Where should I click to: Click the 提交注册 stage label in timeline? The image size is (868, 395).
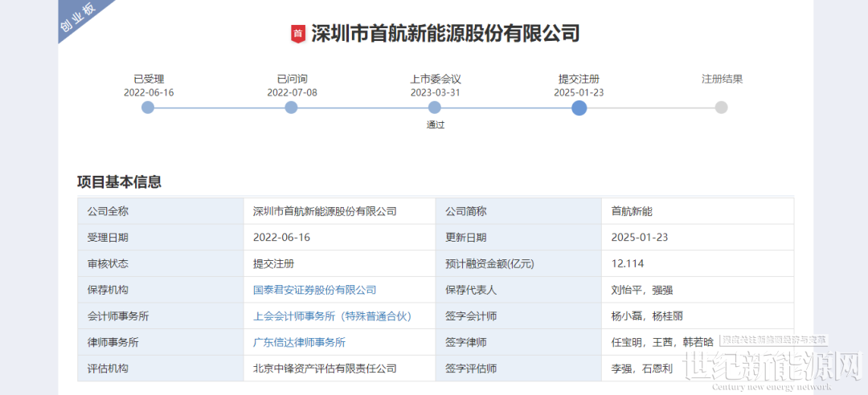click(x=579, y=79)
